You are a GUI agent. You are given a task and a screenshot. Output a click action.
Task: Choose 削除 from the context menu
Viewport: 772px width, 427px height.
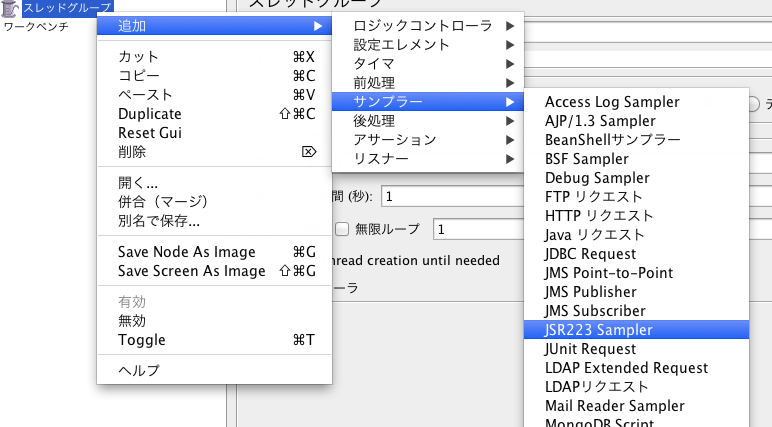[x=214, y=152]
